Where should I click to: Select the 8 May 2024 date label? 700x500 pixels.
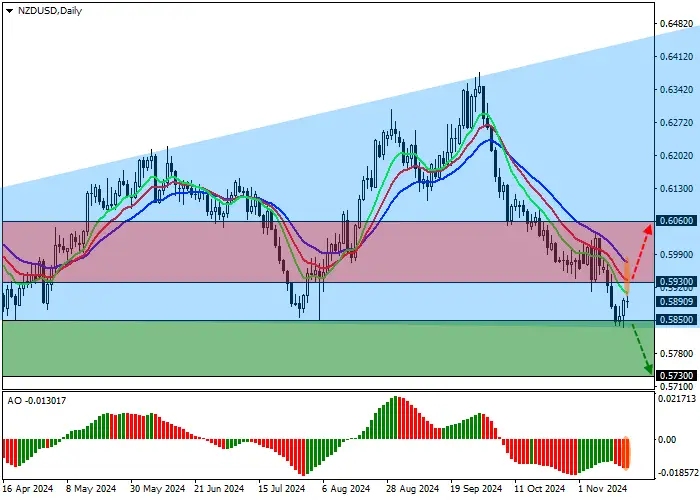[91, 489]
